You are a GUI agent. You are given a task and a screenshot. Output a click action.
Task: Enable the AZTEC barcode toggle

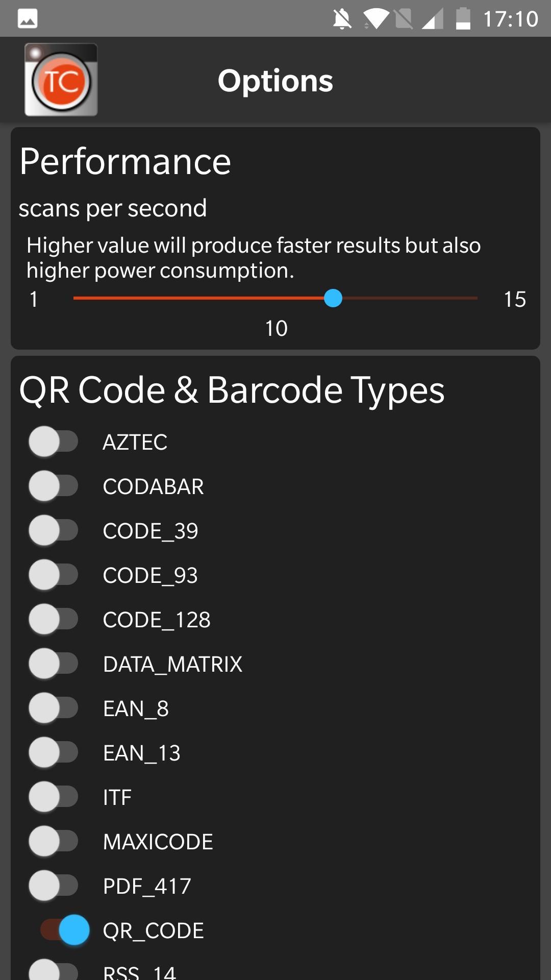[54, 442]
